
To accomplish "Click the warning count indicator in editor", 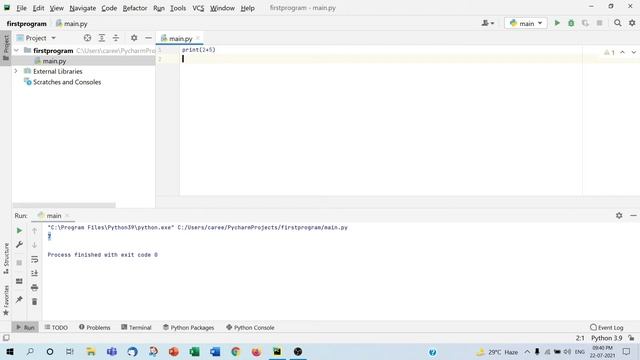I will [609, 52].
